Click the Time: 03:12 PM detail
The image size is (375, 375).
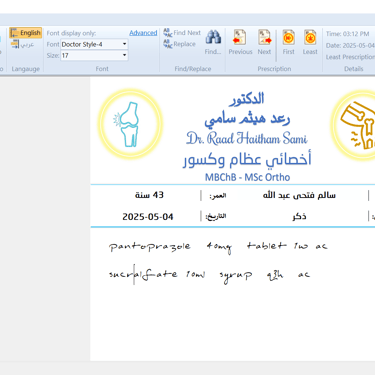click(x=347, y=34)
